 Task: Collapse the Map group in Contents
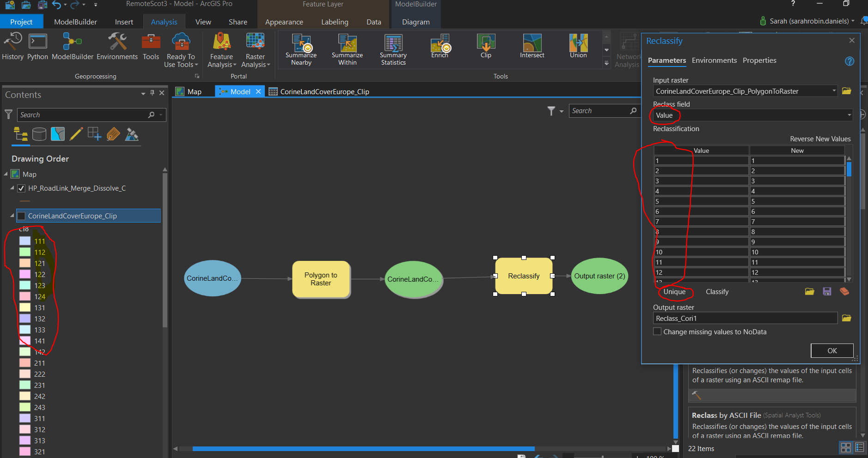(x=6, y=174)
